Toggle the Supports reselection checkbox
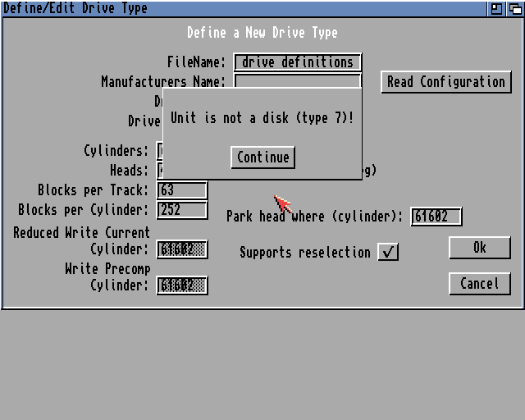The height and width of the screenshot is (420, 525). (388, 252)
